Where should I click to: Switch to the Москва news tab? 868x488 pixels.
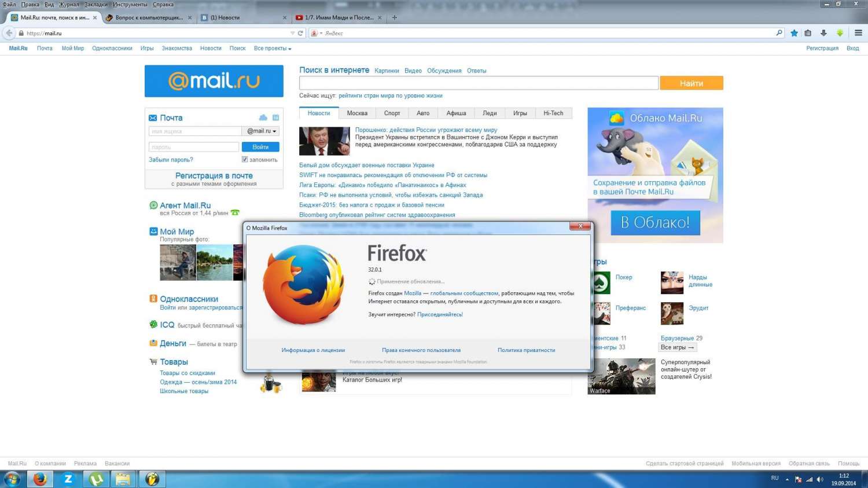pyautogui.click(x=357, y=113)
